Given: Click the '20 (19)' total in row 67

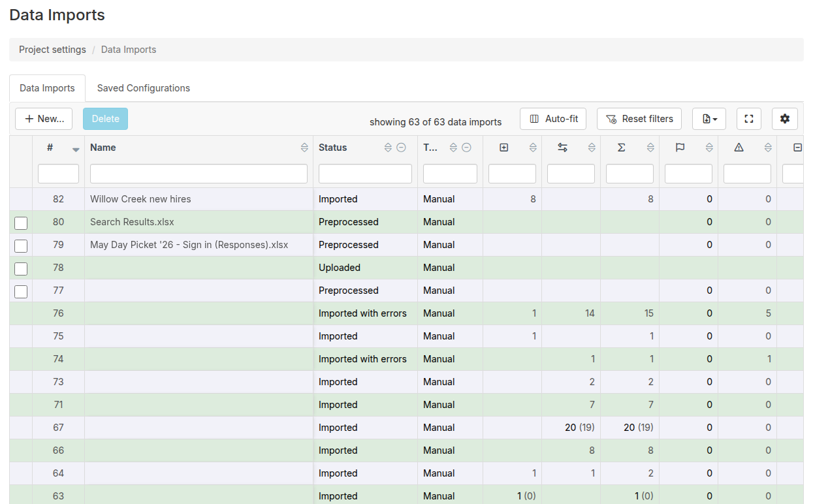Looking at the screenshot, I should pos(639,428).
